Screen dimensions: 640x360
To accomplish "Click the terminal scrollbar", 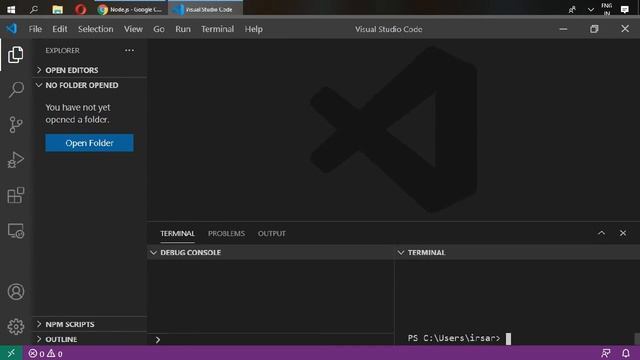I will pyautogui.click(x=637, y=338).
